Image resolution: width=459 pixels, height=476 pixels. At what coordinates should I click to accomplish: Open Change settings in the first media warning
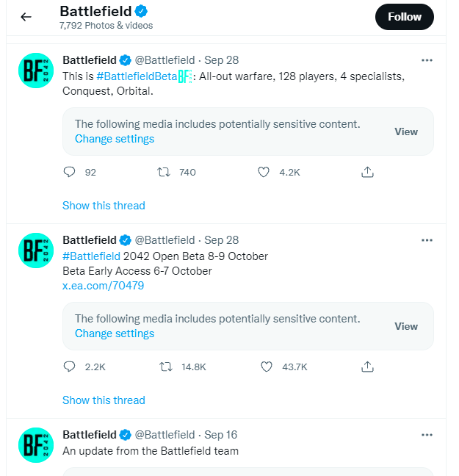click(115, 139)
